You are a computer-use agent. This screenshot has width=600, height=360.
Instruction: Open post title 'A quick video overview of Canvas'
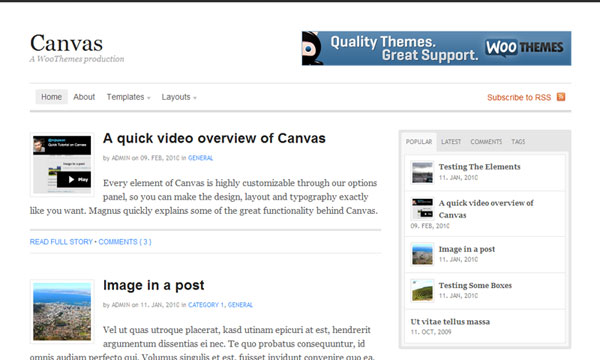214,138
